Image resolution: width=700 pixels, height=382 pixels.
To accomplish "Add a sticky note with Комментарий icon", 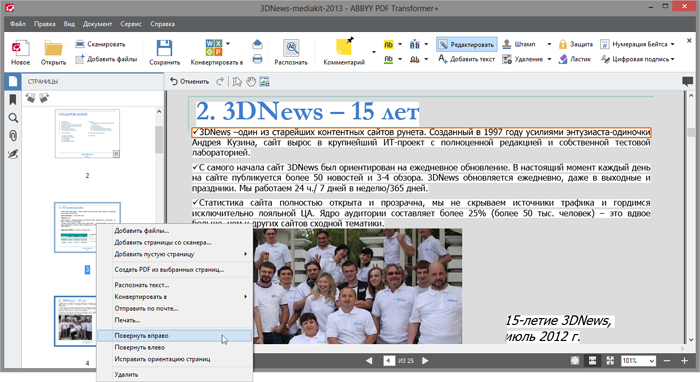I will click(344, 47).
